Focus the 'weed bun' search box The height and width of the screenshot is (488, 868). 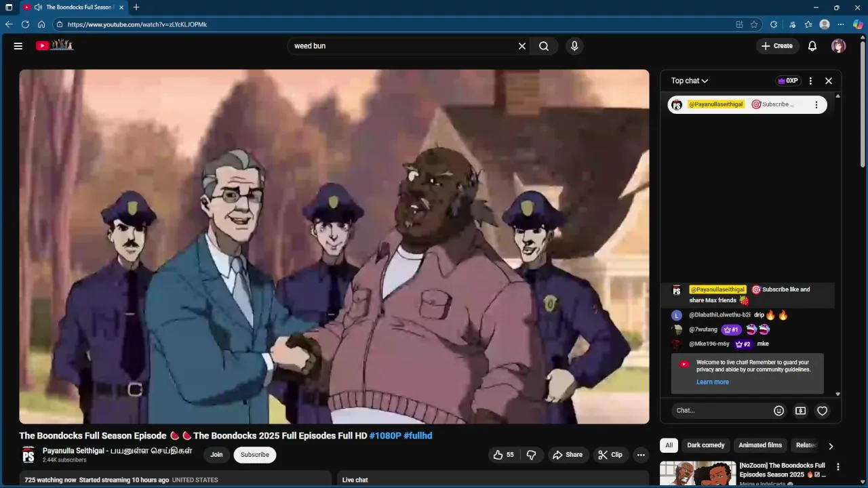[401, 46]
